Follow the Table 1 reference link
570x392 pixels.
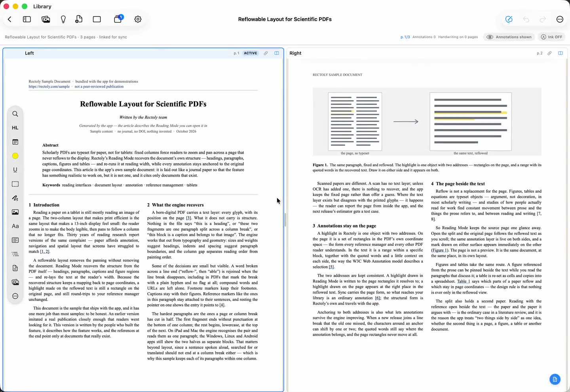point(464,282)
